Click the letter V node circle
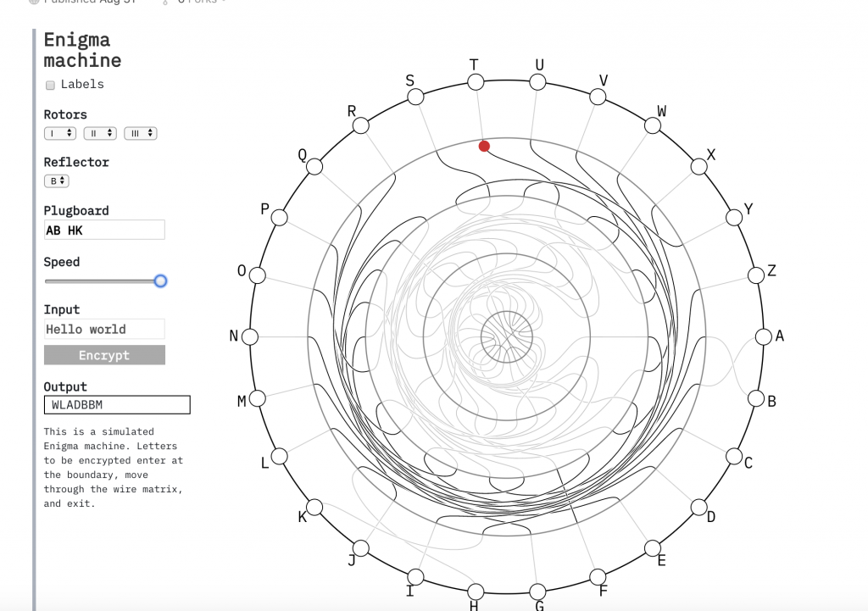 pos(598,97)
